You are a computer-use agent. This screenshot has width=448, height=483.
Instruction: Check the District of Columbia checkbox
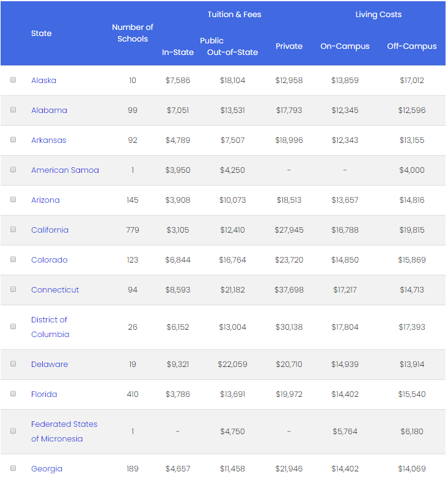click(x=13, y=327)
